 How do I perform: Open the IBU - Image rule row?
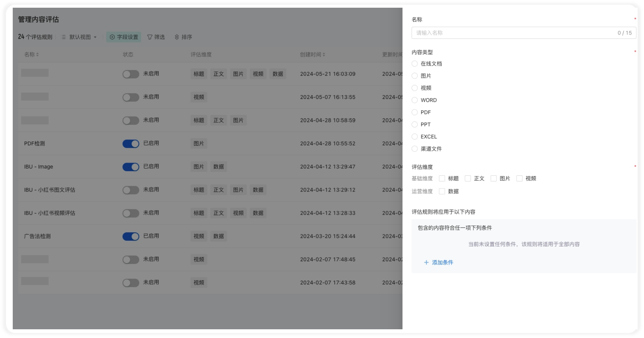[39, 167]
